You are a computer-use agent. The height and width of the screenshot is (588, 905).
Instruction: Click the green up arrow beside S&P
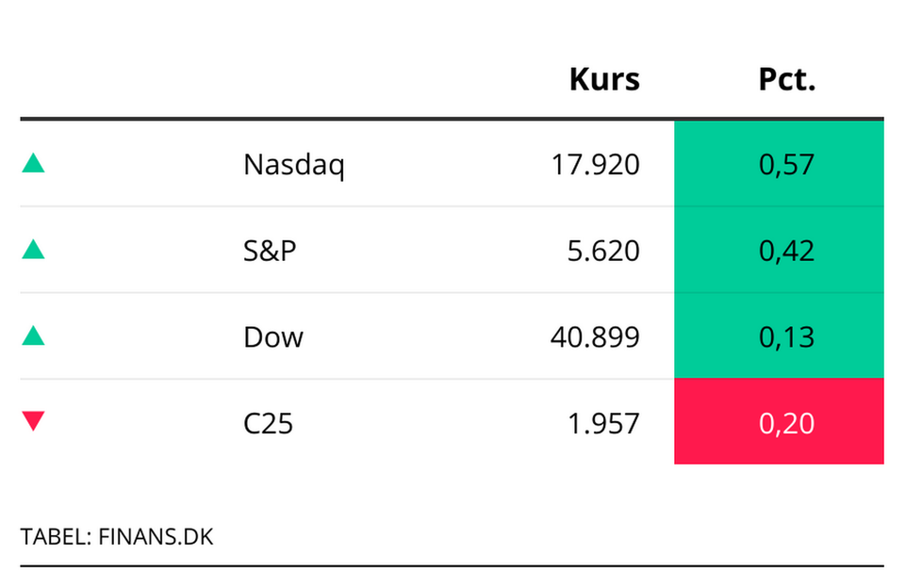click(x=33, y=251)
